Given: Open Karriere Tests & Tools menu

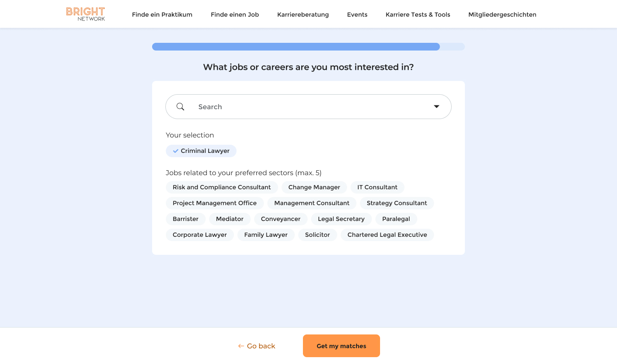Looking at the screenshot, I should point(418,15).
